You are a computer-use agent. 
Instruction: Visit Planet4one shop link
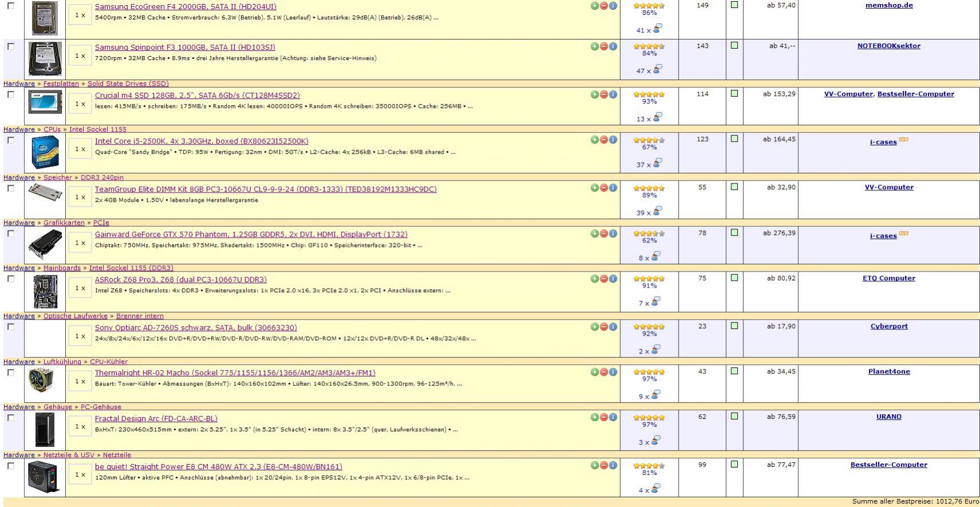click(889, 371)
